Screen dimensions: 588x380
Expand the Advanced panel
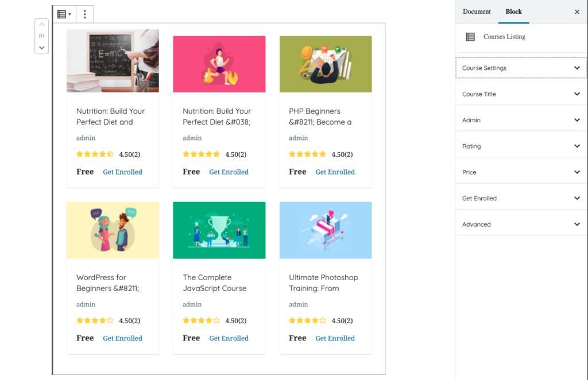pyautogui.click(x=521, y=224)
